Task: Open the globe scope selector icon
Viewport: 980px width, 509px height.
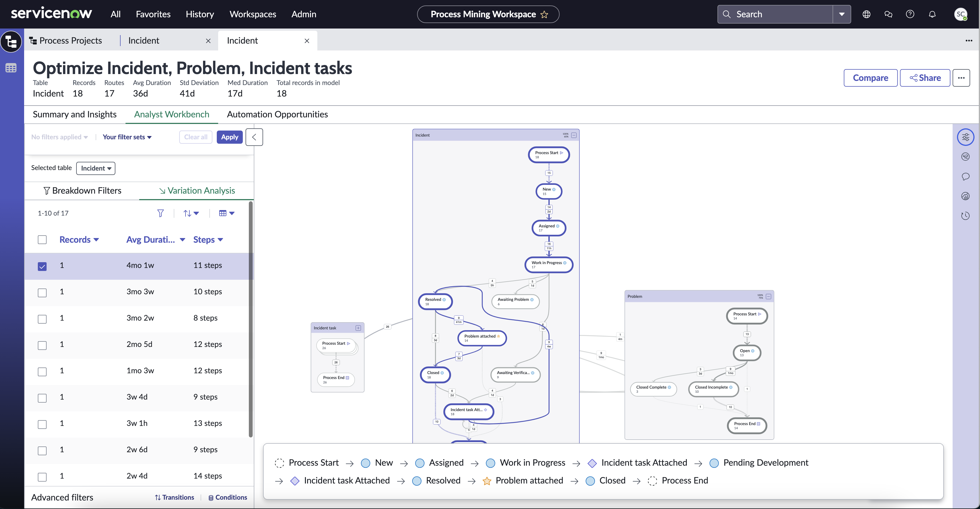Action: pyautogui.click(x=866, y=14)
